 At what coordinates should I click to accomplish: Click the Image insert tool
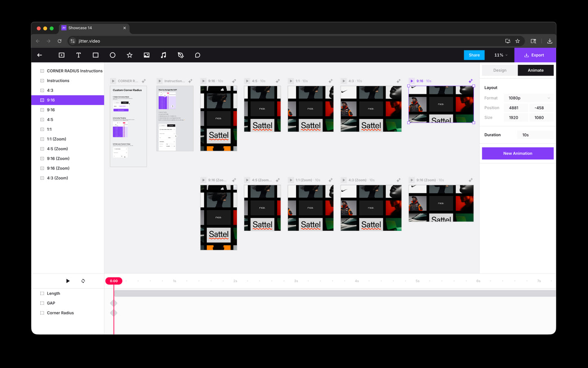(x=146, y=55)
